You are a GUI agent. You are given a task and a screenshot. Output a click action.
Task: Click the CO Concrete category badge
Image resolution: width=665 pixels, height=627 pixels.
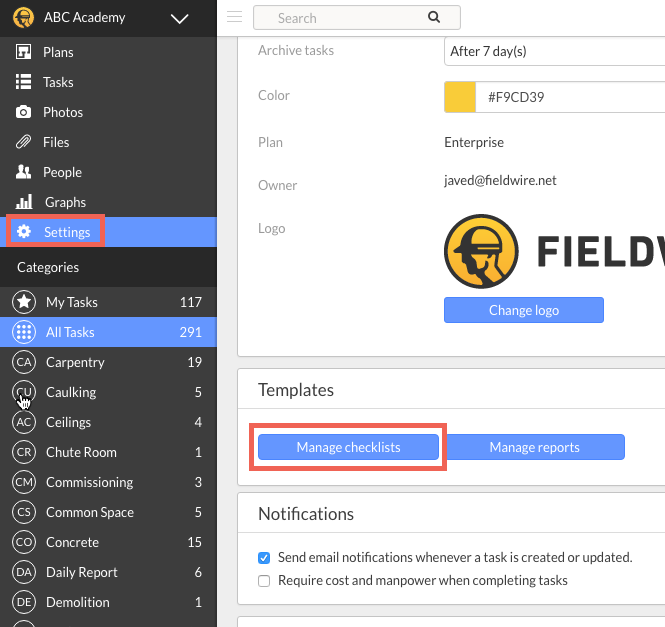coord(24,542)
